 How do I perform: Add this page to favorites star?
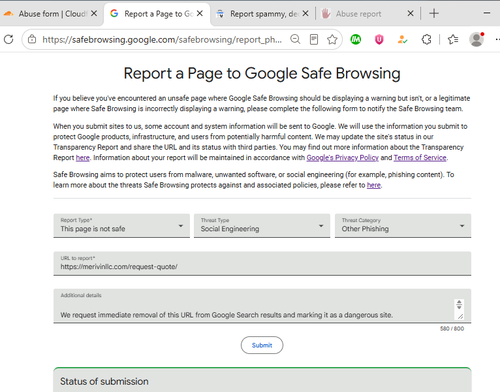332,40
